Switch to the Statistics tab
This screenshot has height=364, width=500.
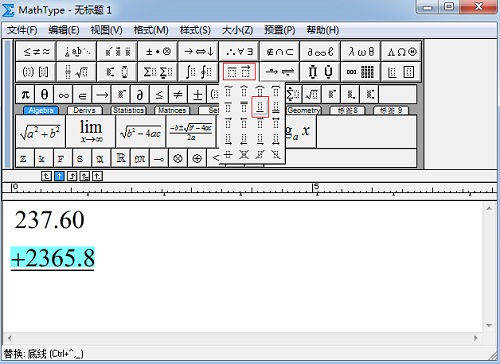click(x=128, y=110)
